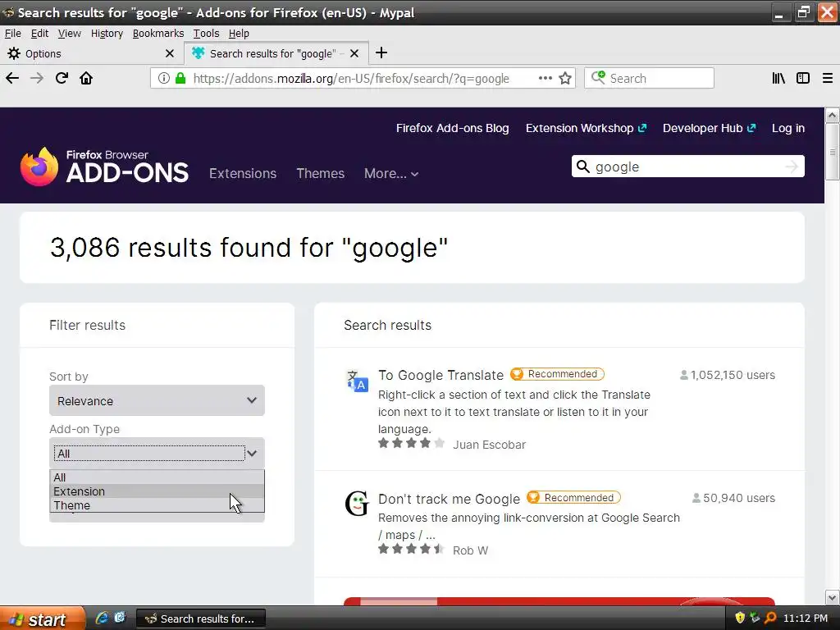
Task: Open Firefox Add-ons Blog link
Action: 453,128
